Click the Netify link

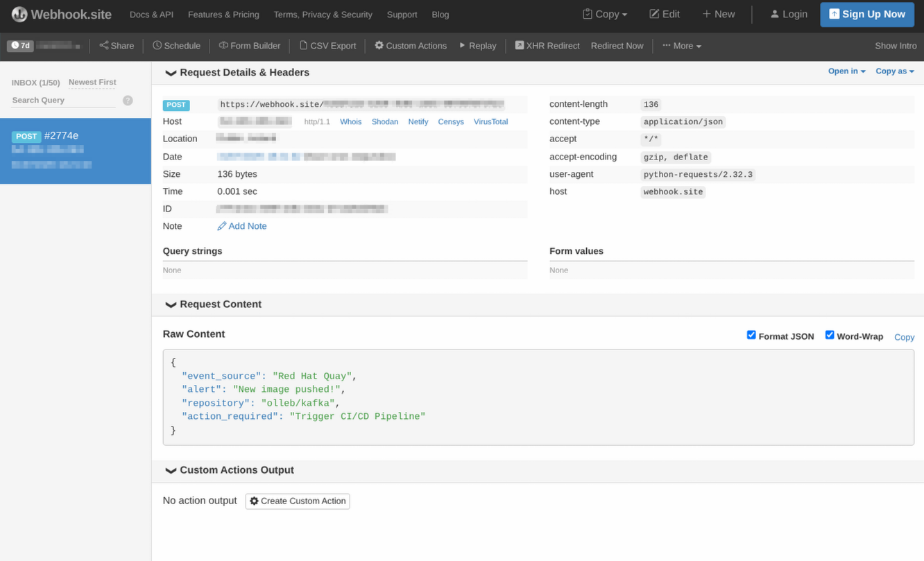click(418, 122)
